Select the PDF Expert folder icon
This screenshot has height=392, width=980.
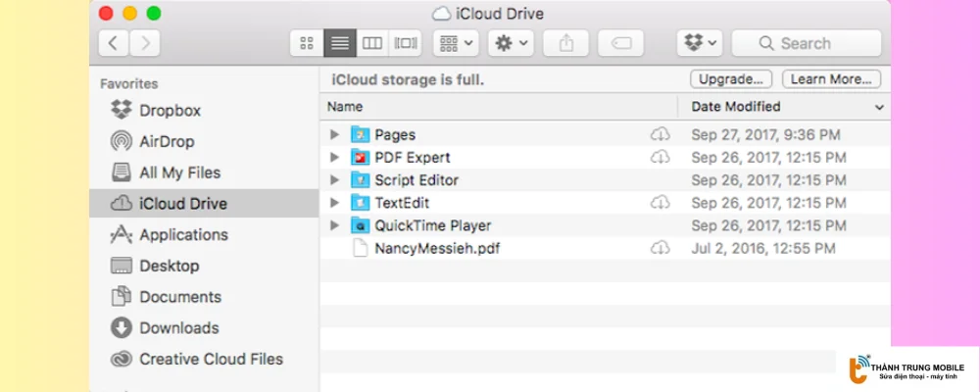tap(360, 158)
